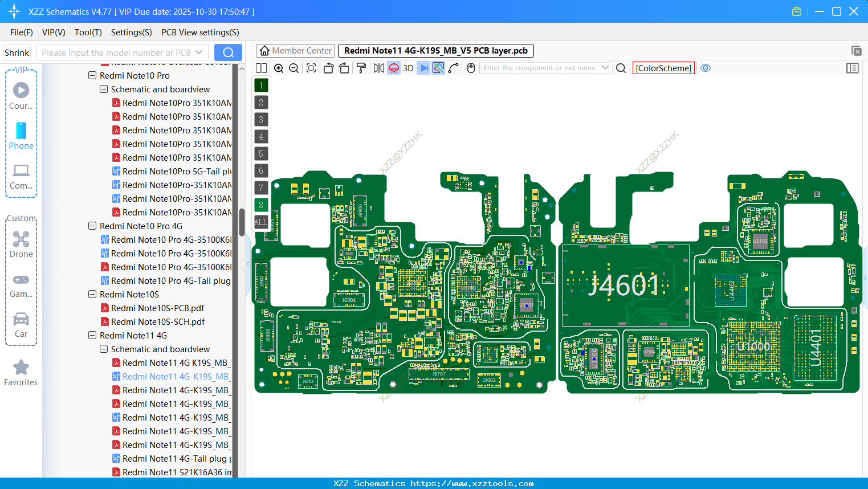Select the Computer category in sidebar
The width and height of the screenshot is (868, 489).
(x=21, y=177)
